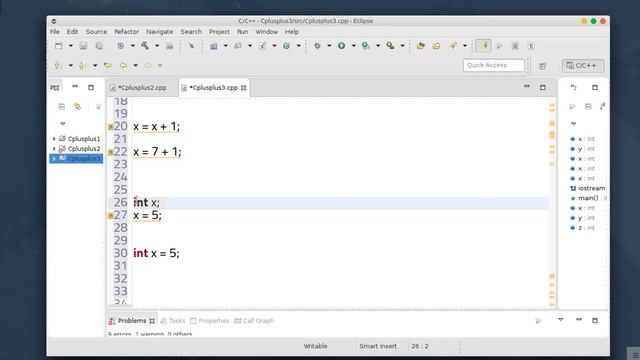
Task: Click the New C++ Class green icon
Action: 287,46
